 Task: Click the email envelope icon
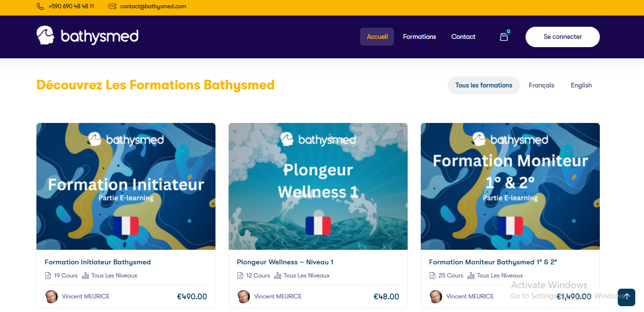pyautogui.click(x=112, y=6)
